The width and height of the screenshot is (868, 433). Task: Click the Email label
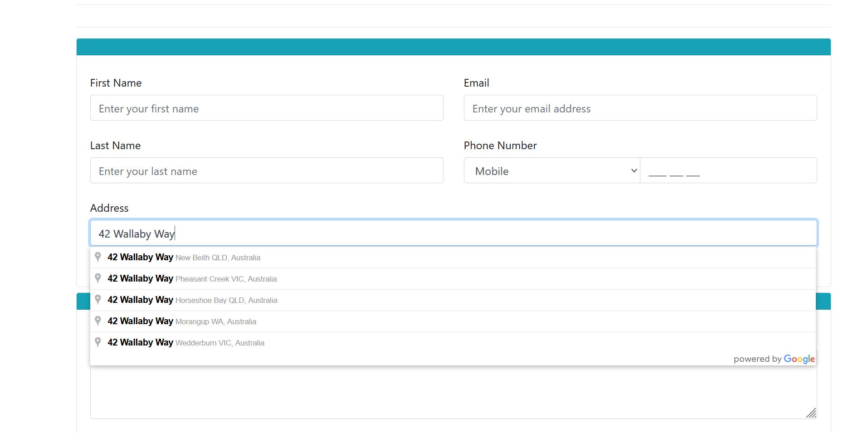click(476, 83)
